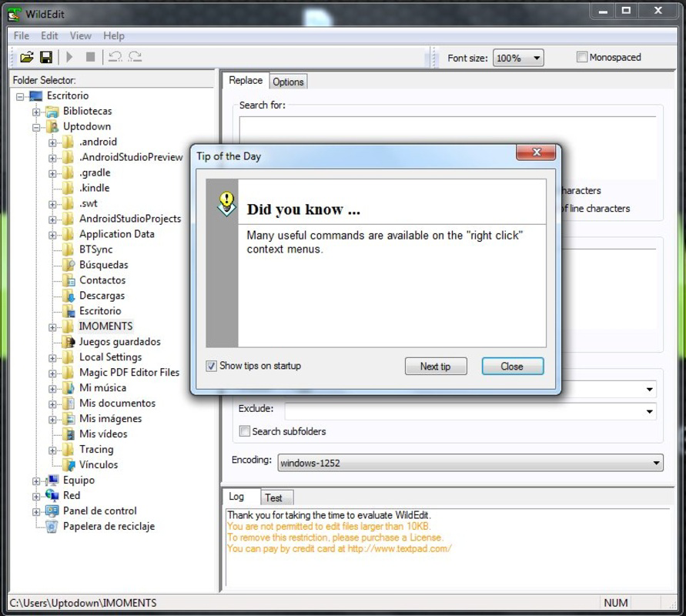Close Tip of the Day with X
The image size is (686, 616).
click(536, 152)
